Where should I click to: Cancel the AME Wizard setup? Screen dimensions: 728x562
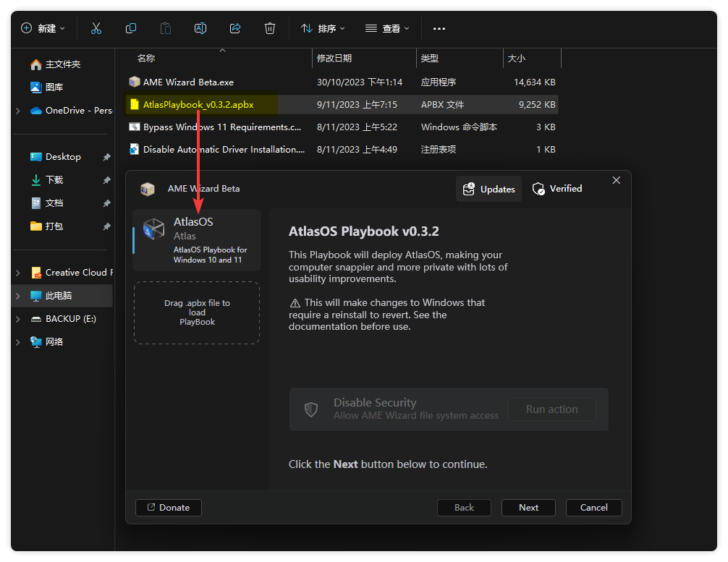593,508
